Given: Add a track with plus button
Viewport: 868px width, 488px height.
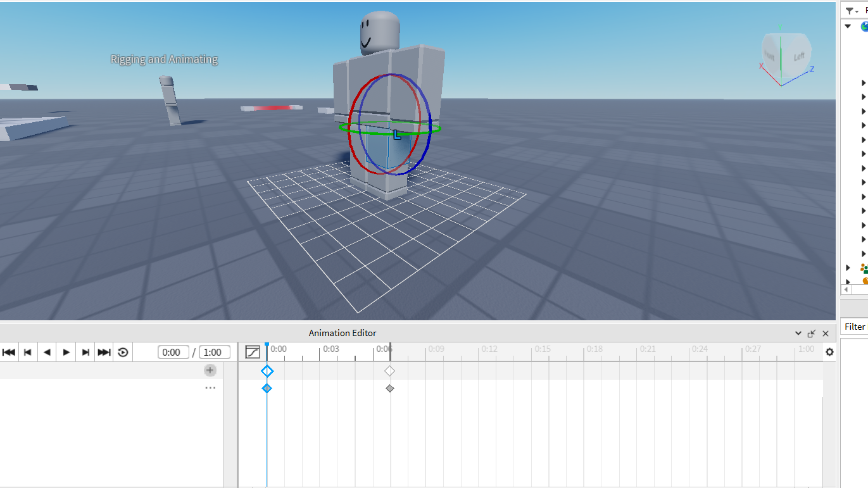Looking at the screenshot, I should click(x=210, y=370).
